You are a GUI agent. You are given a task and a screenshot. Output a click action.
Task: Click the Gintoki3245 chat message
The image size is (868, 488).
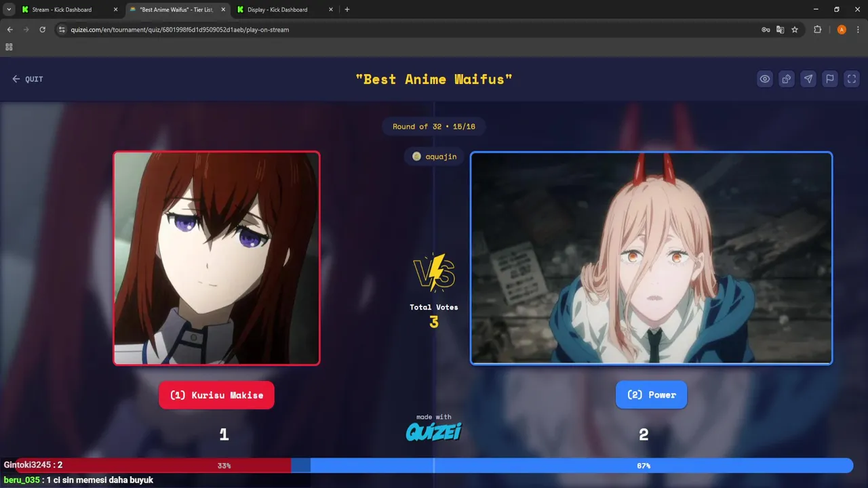tap(33, 465)
